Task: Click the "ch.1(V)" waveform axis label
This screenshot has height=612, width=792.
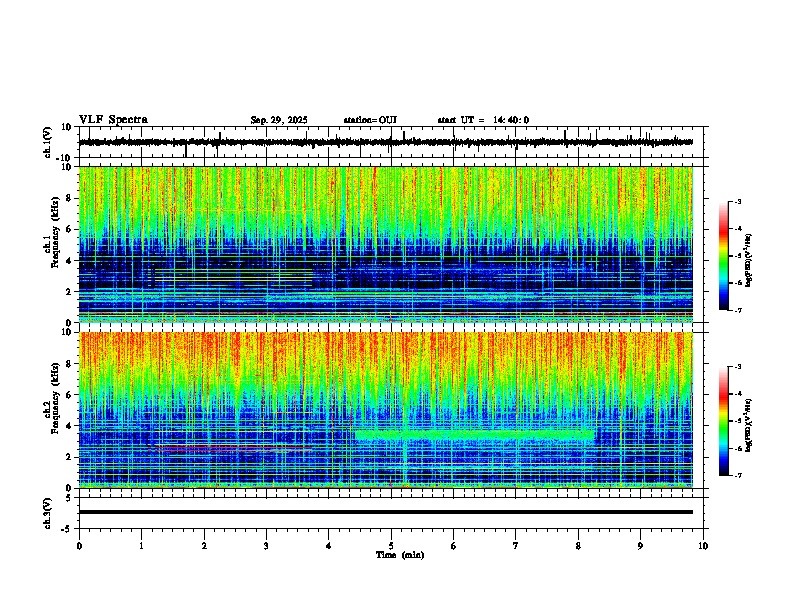Action: pos(48,142)
